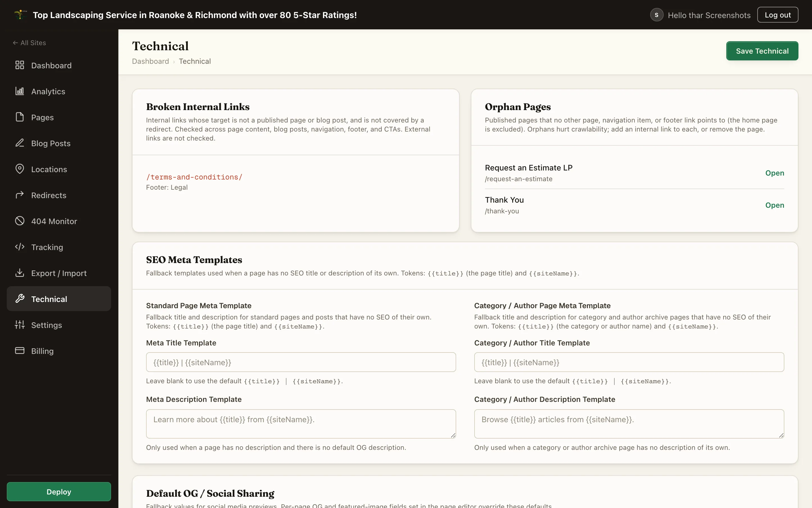Click "Standard Page Meta Template" label
This screenshot has width=812, height=508.
[199, 305]
